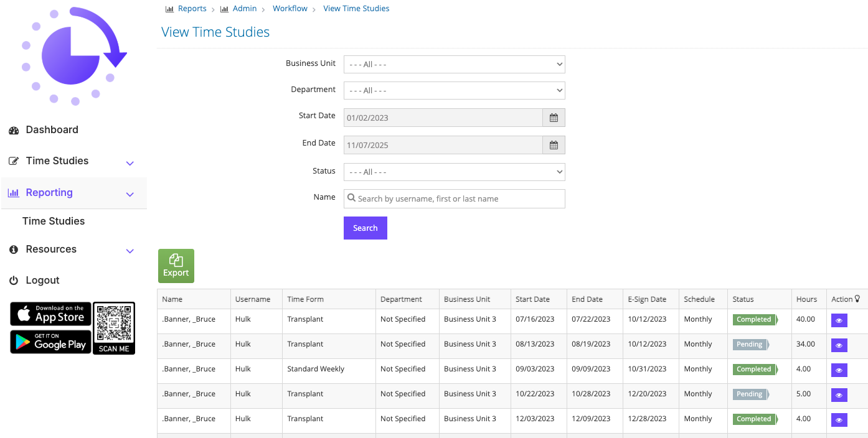
Task: Click the Download on the App Store badge
Action: point(50,314)
